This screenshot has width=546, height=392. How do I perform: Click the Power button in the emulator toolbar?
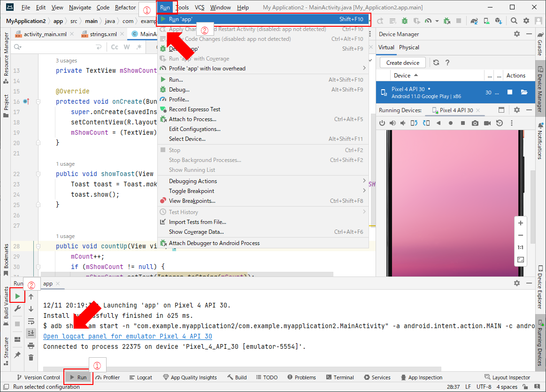click(383, 123)
